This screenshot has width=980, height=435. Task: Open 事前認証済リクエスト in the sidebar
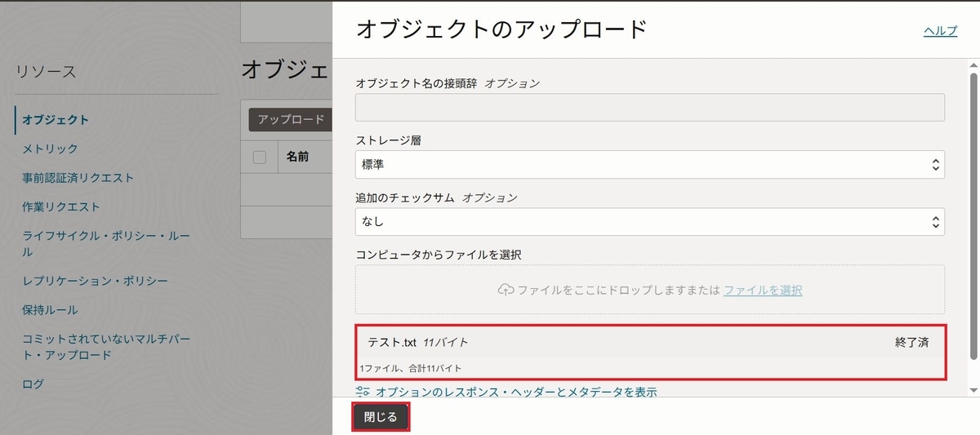point(78,177)
